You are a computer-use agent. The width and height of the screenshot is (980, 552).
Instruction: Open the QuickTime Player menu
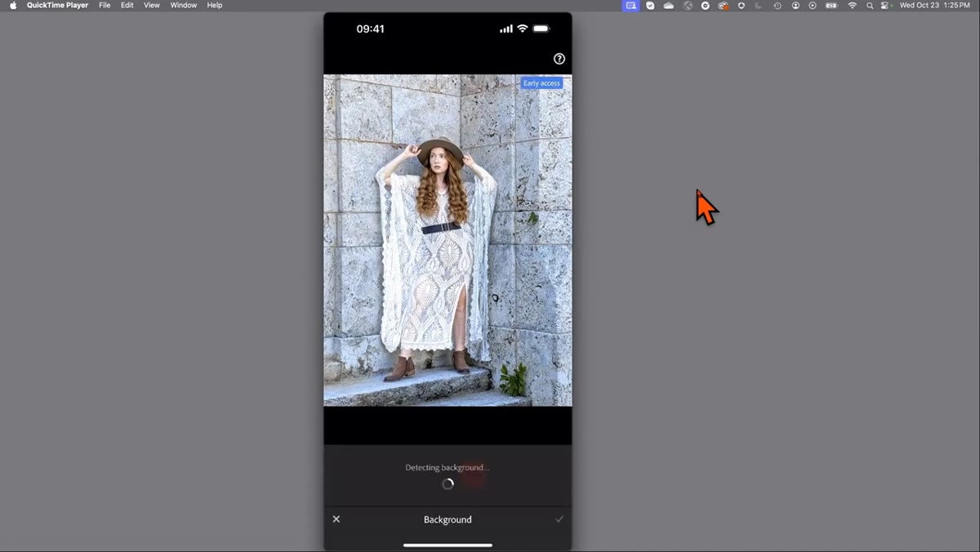coord(57,6)
